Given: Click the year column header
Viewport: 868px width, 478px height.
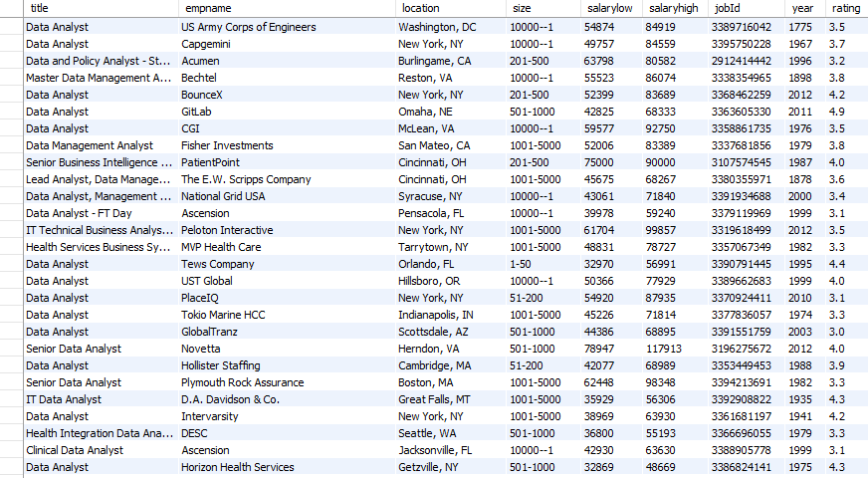Looking at the screenshot, I should coord(805,8).
